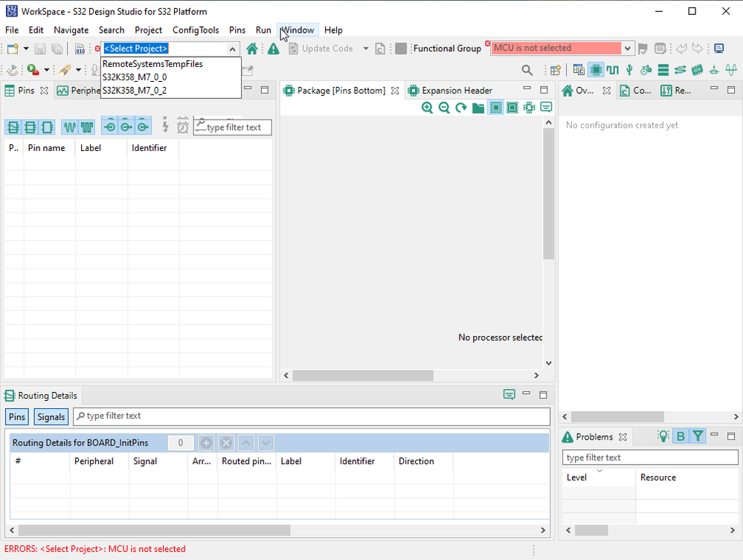Toggle the input arrow pin filter in Pins view
Image resolution: width=743 pixels, height=560 pixels.
pyautogui.click(x=110, y=127)
